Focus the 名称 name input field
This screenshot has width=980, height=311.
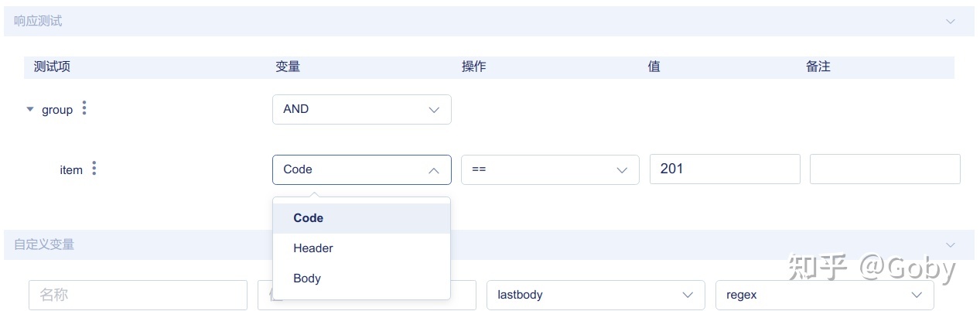(138, 295)
